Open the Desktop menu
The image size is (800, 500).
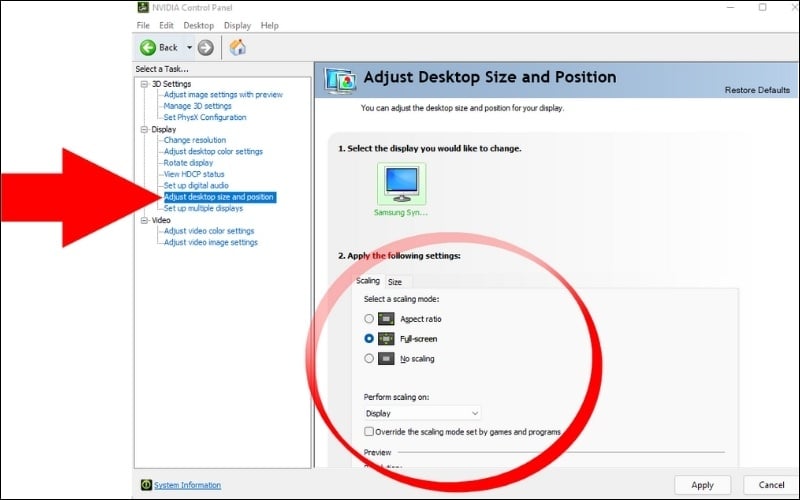tap(199, 25)
